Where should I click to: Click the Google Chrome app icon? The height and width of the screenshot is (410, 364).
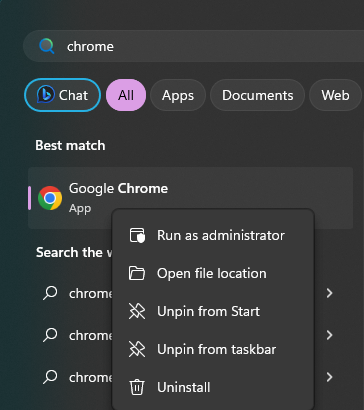(x=50, y=198)
